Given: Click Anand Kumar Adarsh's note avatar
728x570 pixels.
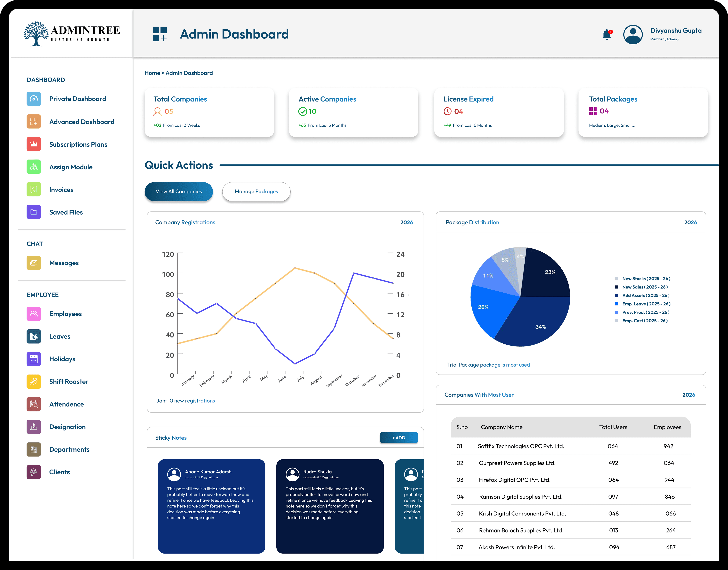Looking at the screenshot, I should click(174, 474).
